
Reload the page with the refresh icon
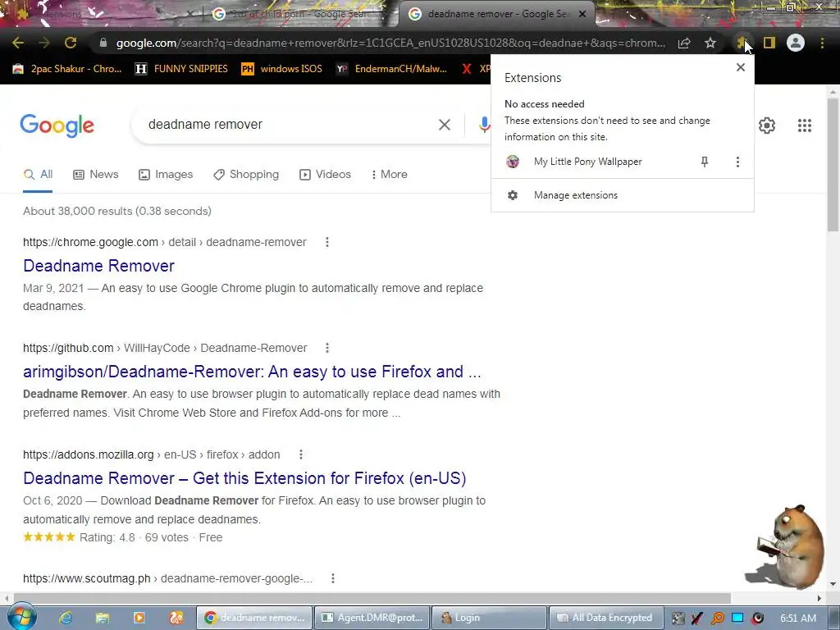(x=71, y=43)
